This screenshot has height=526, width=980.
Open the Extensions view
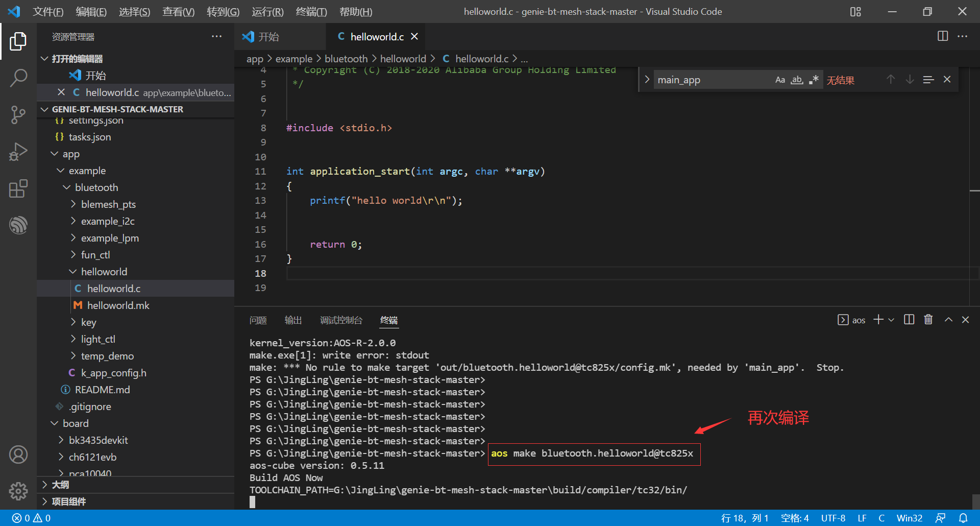click(18, 188)
